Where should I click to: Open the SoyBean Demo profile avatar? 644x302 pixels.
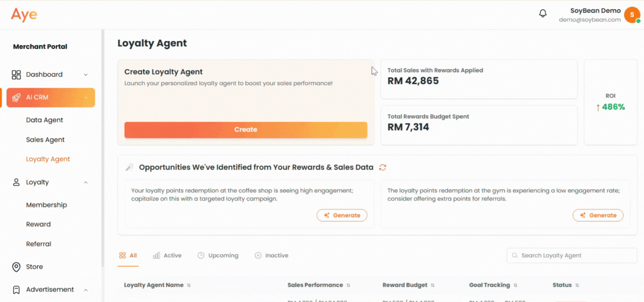pos(632,14)
